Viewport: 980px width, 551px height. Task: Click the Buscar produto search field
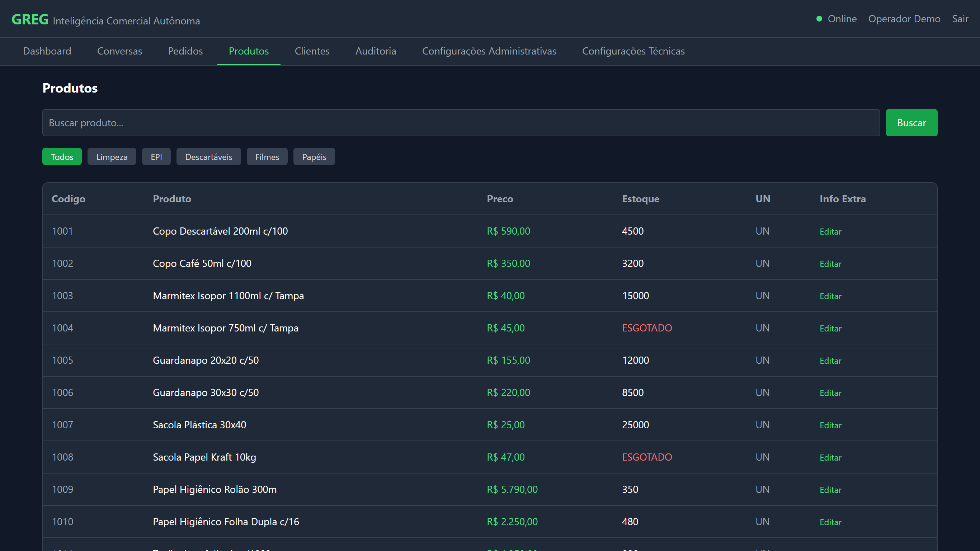[x=460, y=123]
